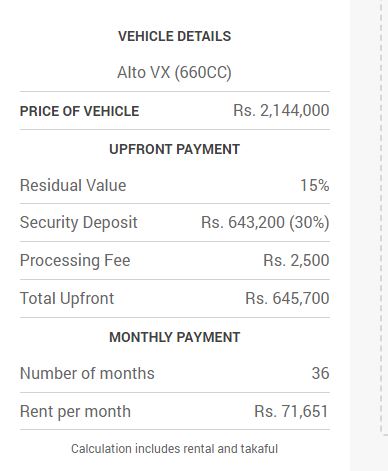Click the Rs. 71,651 monthly rent value
Viewport: 388px width, 471px height.
point(291,411)
